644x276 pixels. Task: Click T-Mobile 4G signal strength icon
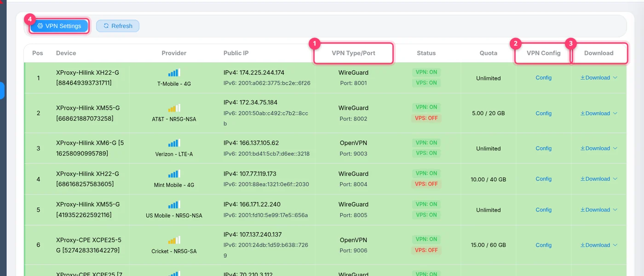(174, 73)
